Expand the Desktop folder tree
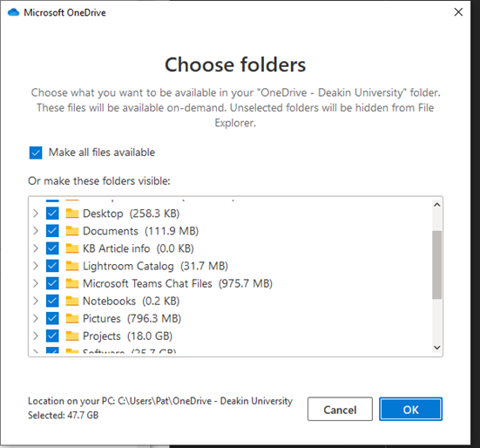Image resolution: width=480 pixels, height=448 pixels. tap(36, 214)
